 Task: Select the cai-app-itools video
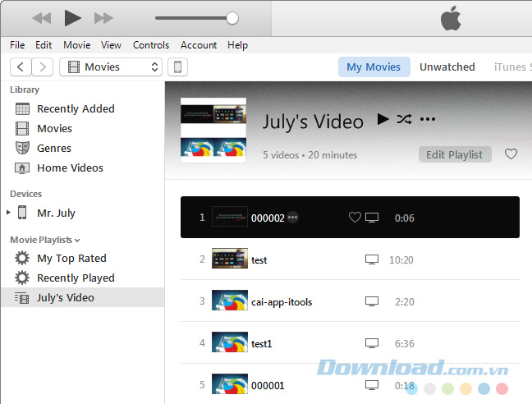[350, 301]
